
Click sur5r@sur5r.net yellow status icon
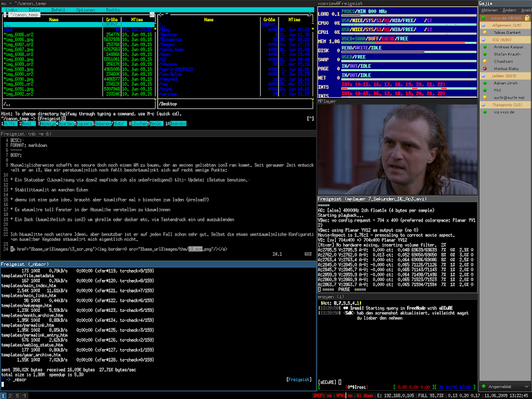pyautogui.click(x=485, y=97)
